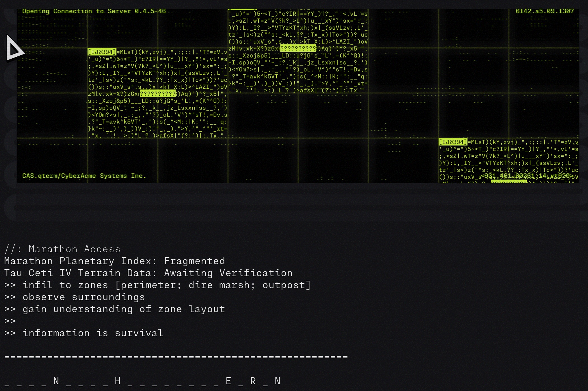Screen dimensions: 588x391
Task: Click the equals-sign divider line
Action: coord(176,357)
